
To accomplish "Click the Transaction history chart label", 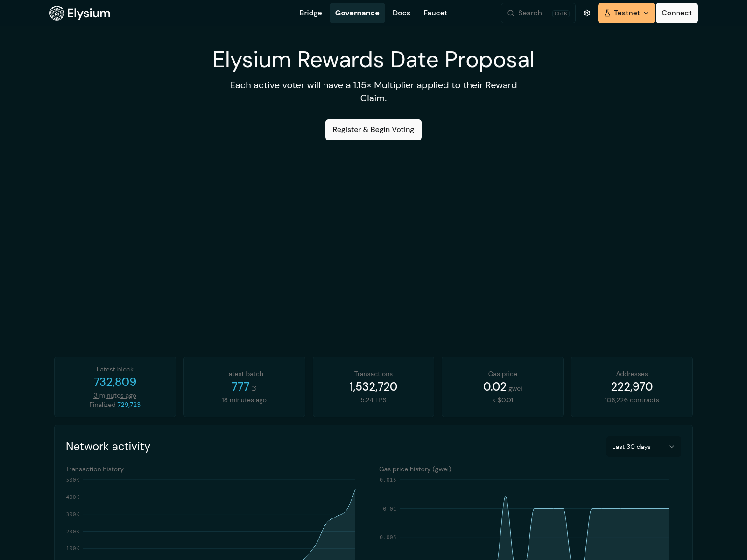I will point(95,469).
